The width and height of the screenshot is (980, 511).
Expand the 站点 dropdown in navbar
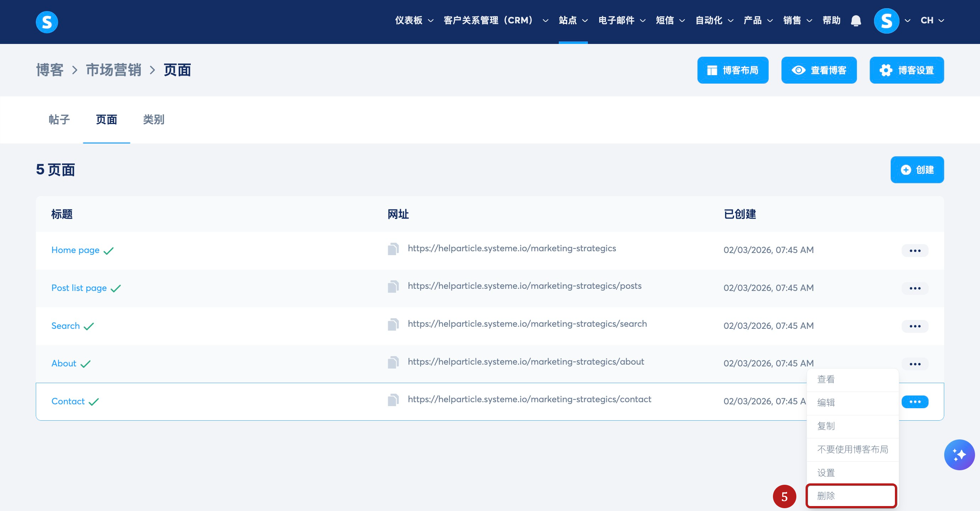[x=573, y=21]
